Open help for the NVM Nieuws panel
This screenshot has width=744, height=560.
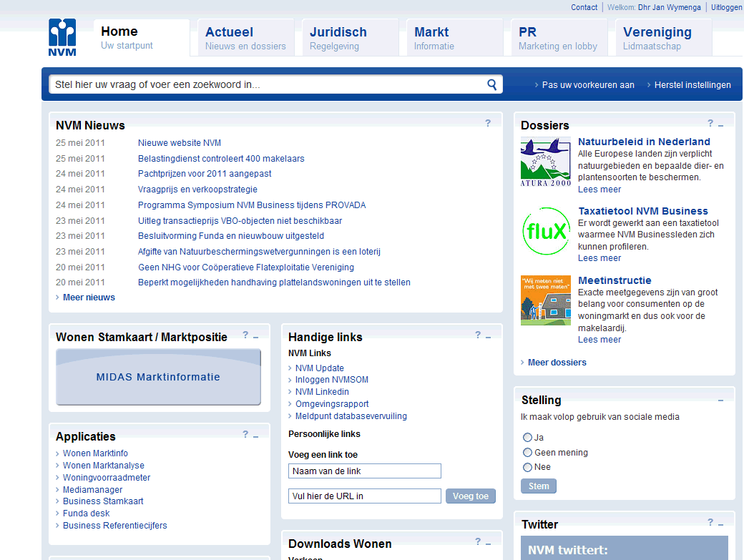(x=488, y=123)
